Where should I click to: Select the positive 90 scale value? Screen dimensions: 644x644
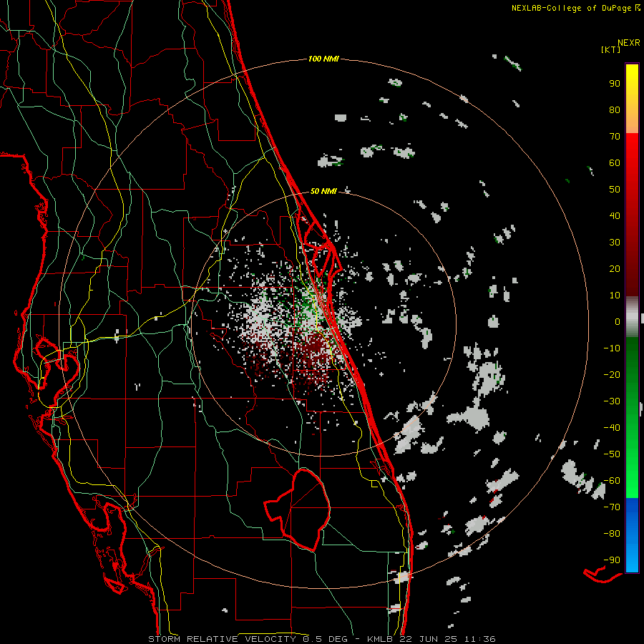click(x=615, y=84)
